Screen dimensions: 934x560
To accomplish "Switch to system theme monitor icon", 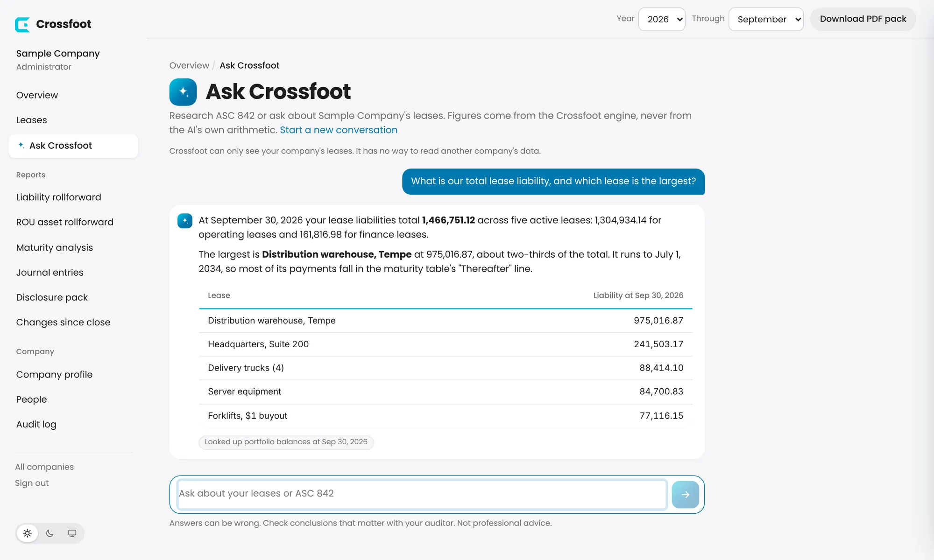I will click(x=72, y=533).
